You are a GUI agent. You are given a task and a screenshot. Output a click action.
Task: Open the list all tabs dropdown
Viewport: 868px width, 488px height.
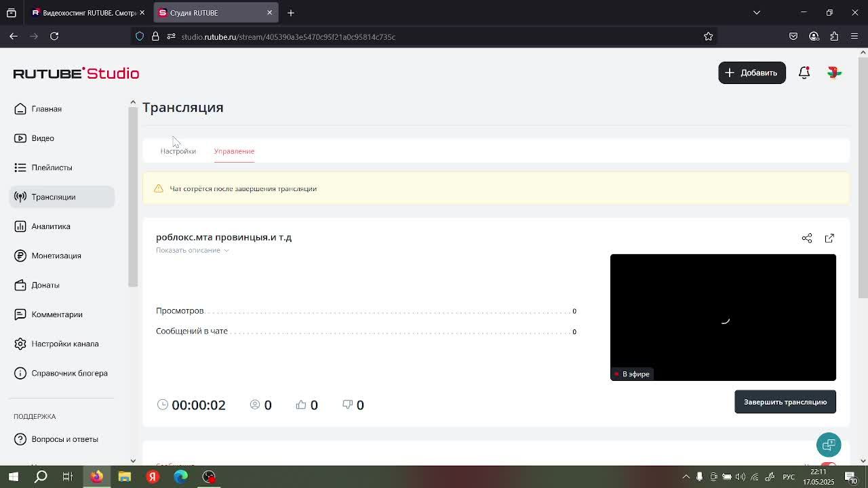(x=757, y=13)
